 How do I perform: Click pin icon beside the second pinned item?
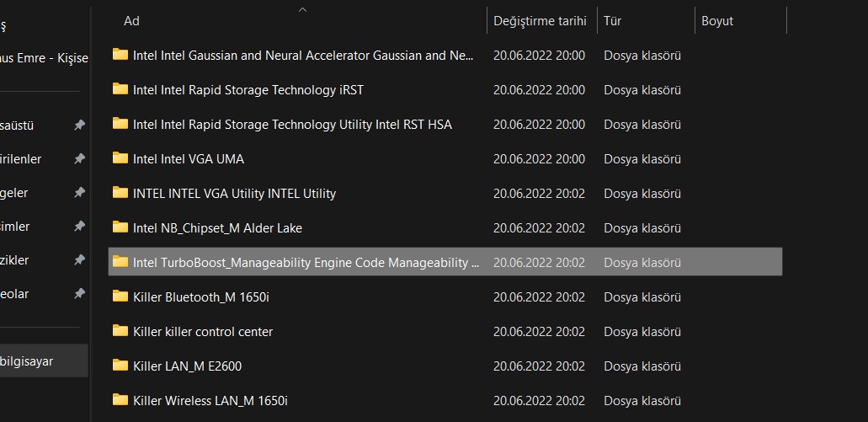coord(79,159)
